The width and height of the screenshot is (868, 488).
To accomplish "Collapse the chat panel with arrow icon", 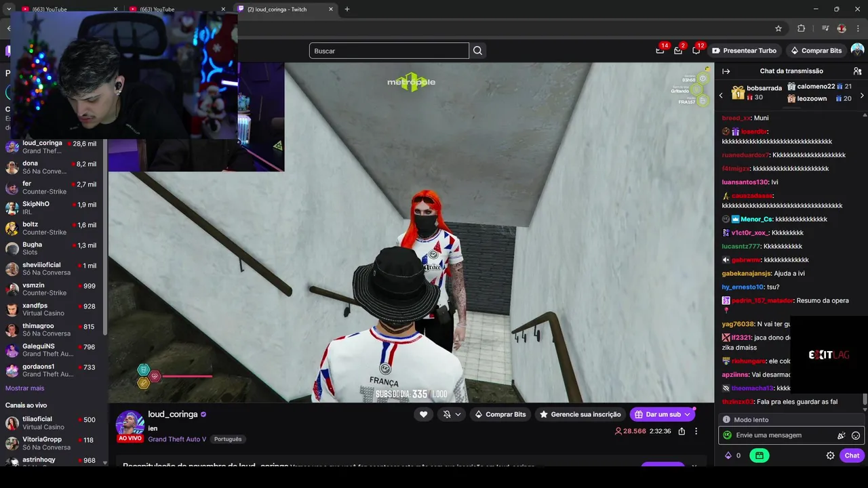I will (x=726, y=71).
